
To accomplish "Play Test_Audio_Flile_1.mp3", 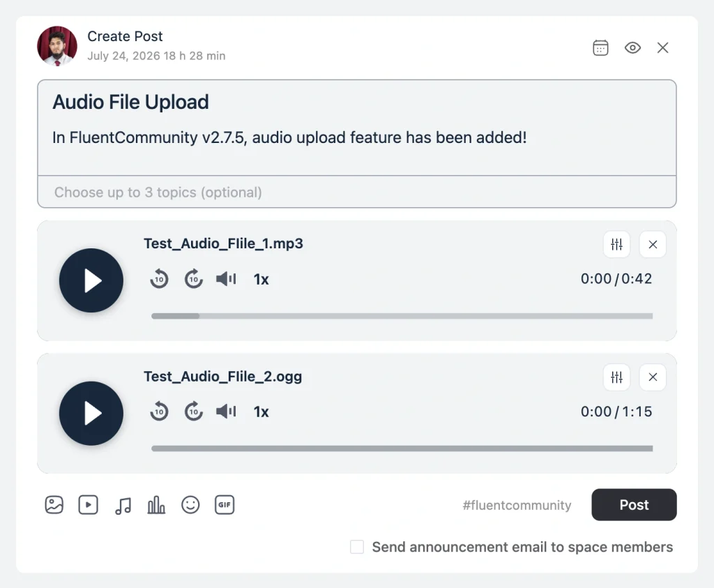I will coord(91,280).
